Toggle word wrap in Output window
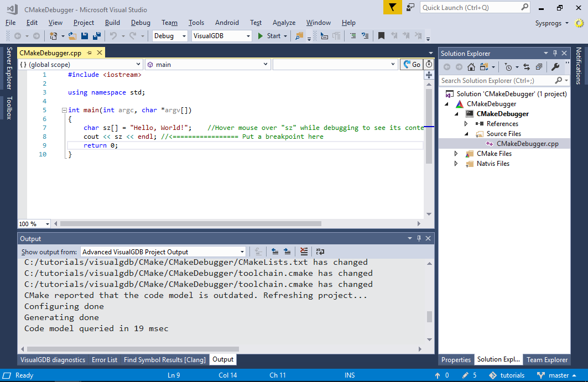The width and height of the screenshot is (588, 382). [x=320, y=252]
